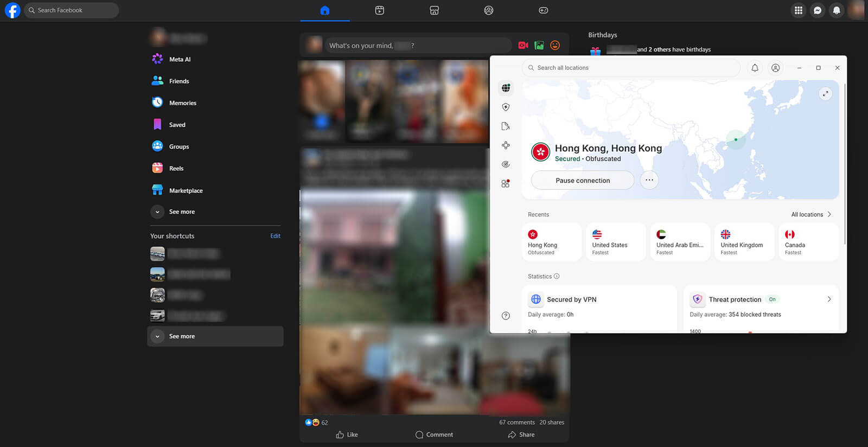
Task: Select the globe VPN tab in the sidebar
Action: pos(506,88)
